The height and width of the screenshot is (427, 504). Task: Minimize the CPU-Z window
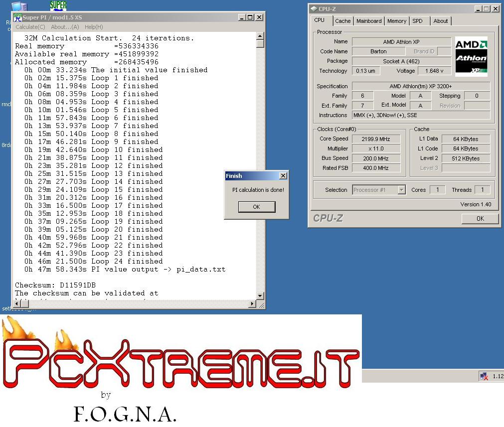(x=478, y=9)
